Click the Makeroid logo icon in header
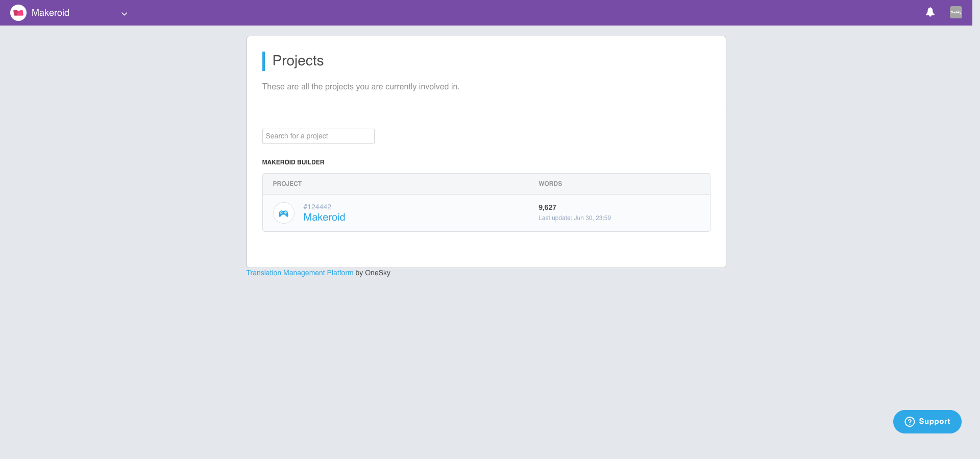This screenshot has width=980, height=459. tap(18, 13)
